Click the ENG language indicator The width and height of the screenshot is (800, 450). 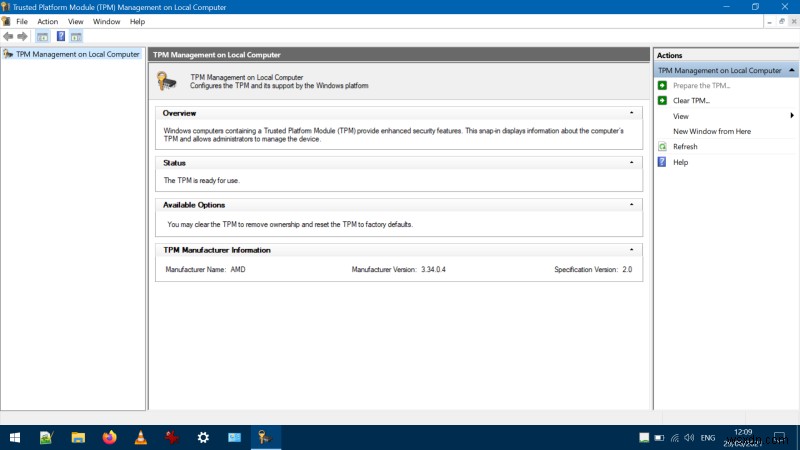(707, 438)
